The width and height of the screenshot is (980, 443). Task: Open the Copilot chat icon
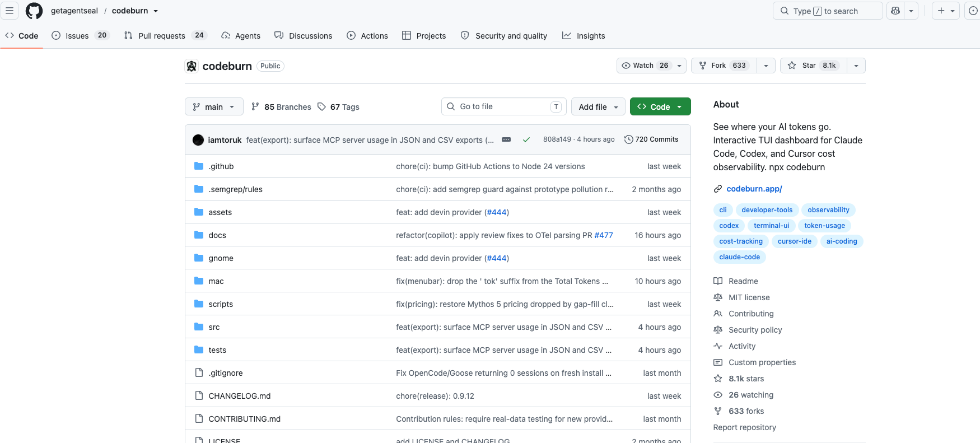pos(895,11)
